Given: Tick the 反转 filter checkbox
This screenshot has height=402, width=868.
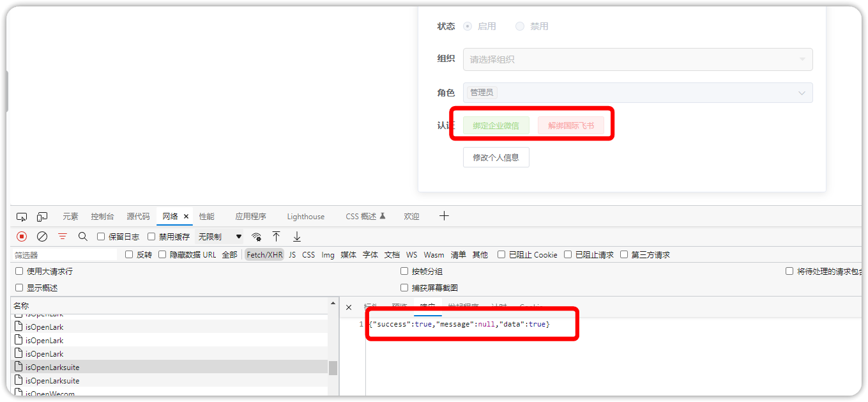Looking at the screenshot, I should pyautogui.click(x=129, y=254).
